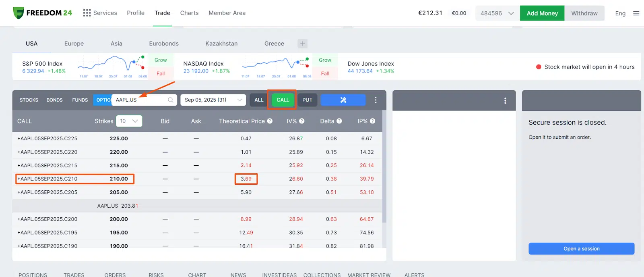Click the search magnifier icon in ticker field
Viewport: 644px width, 277px height.
pyautogui.click(x=171, y=100)
